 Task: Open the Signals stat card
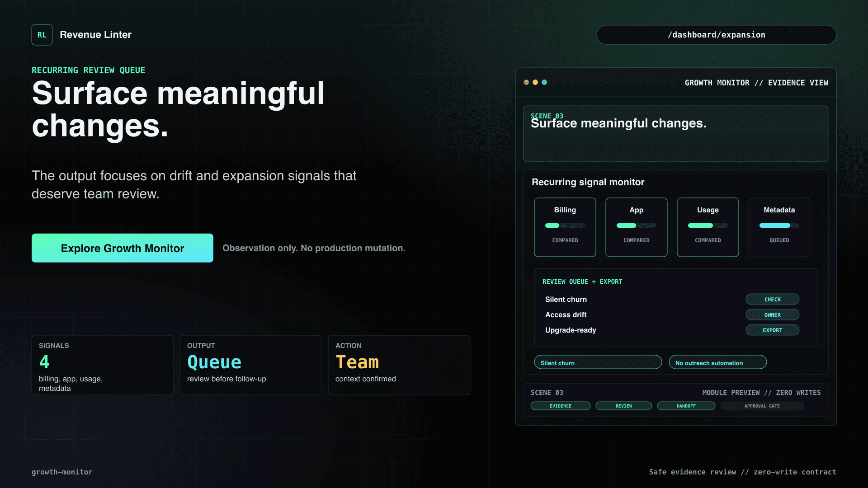pyautogui.click(x=103, y=365)
